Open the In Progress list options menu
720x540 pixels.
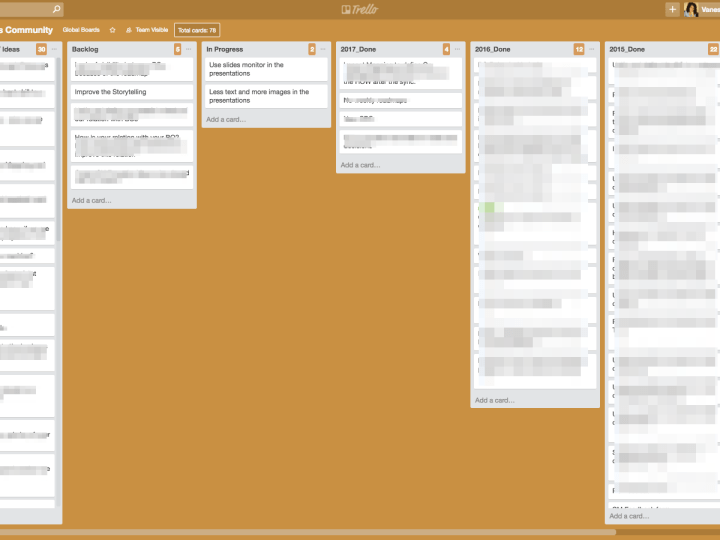pos(324,49)
